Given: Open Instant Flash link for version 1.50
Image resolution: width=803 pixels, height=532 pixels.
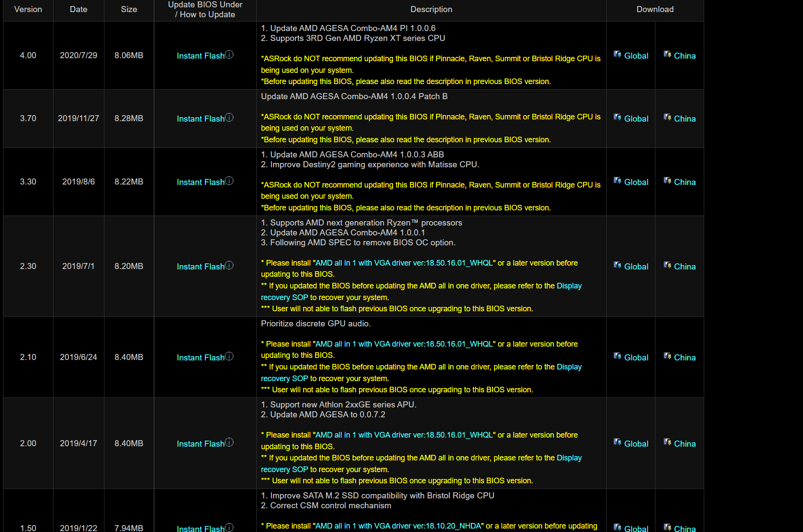Looking at the screenshot, I should click(201, 528).
